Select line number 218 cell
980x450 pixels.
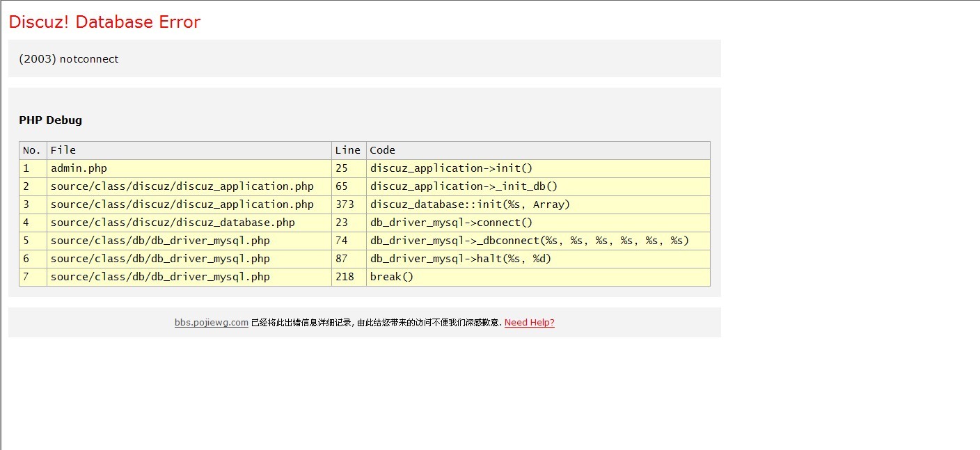click(x=345, y=277)
